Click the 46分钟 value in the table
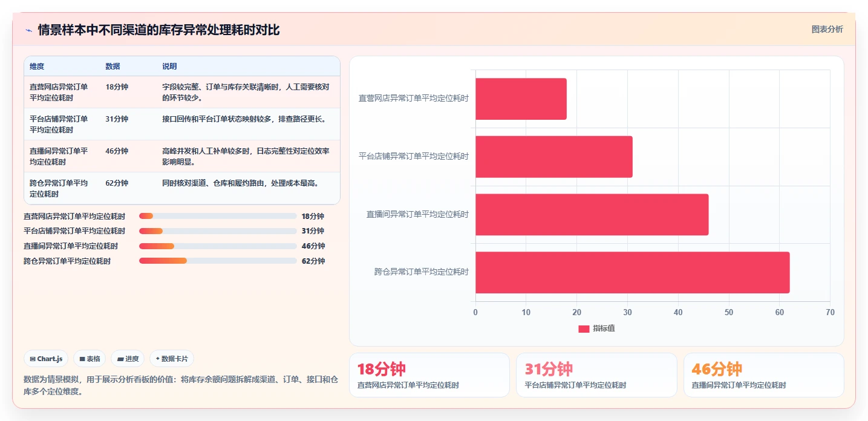Image resolution: width=868 pixels, height=421 pixels. [117, 151]
